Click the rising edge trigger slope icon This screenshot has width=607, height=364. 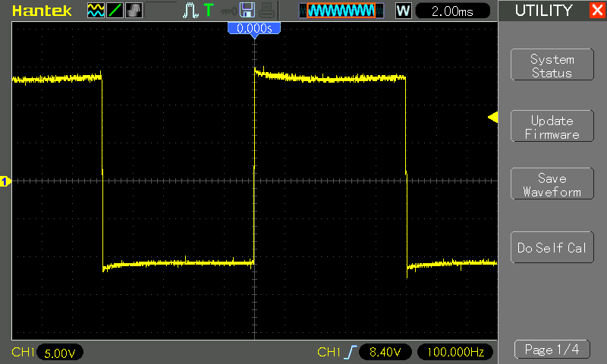[350, 352]
